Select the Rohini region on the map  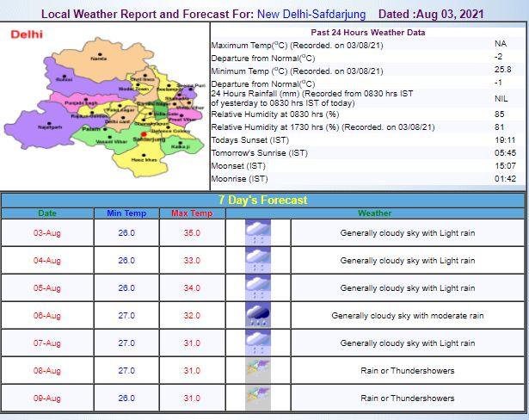point(64,79)
